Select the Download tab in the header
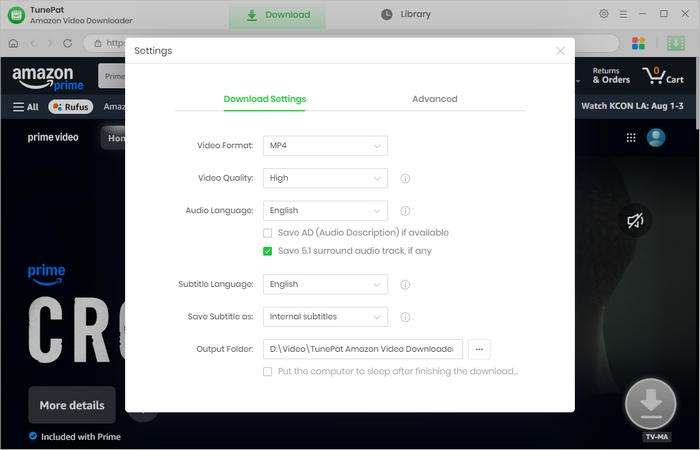 pos(277,15)
